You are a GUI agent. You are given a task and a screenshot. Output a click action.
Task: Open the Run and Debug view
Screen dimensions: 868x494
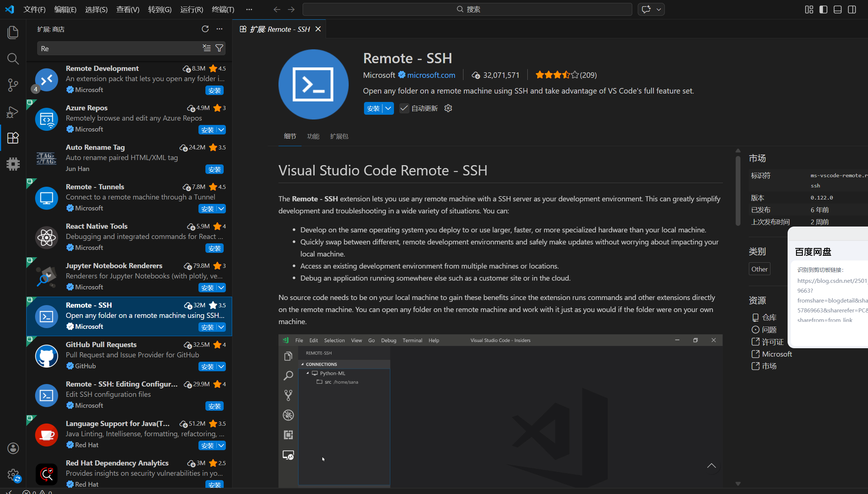click(13, 111)
